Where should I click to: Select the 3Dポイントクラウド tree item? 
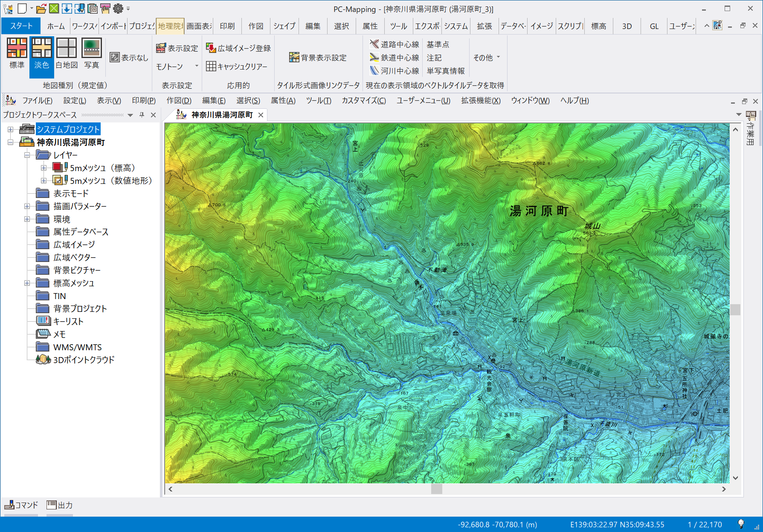(x=84, y=360)
